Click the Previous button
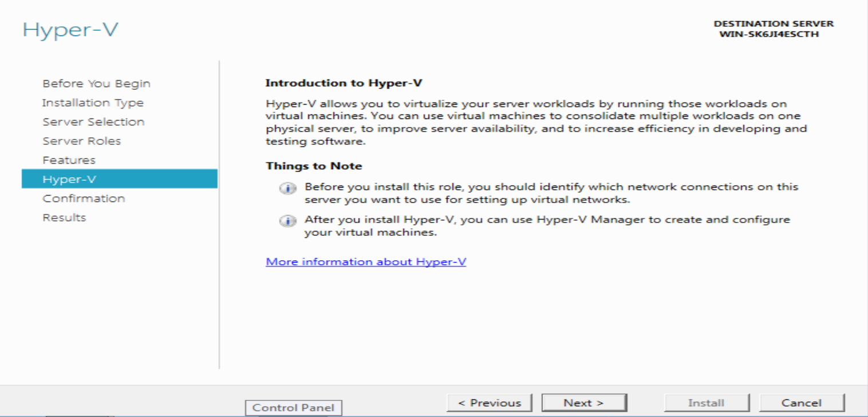The width and height of the screenshot is (868, 417). pos(490,403)
